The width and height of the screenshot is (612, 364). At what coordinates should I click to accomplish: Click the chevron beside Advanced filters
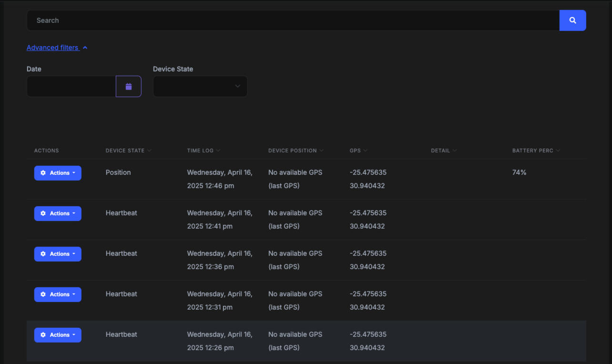pos(85,48)
